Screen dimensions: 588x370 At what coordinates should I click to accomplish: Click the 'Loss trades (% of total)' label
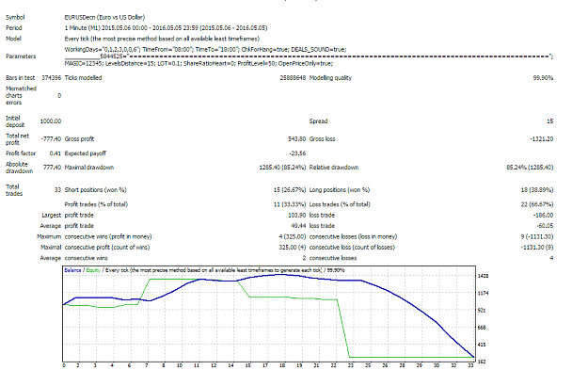[340, 204]
